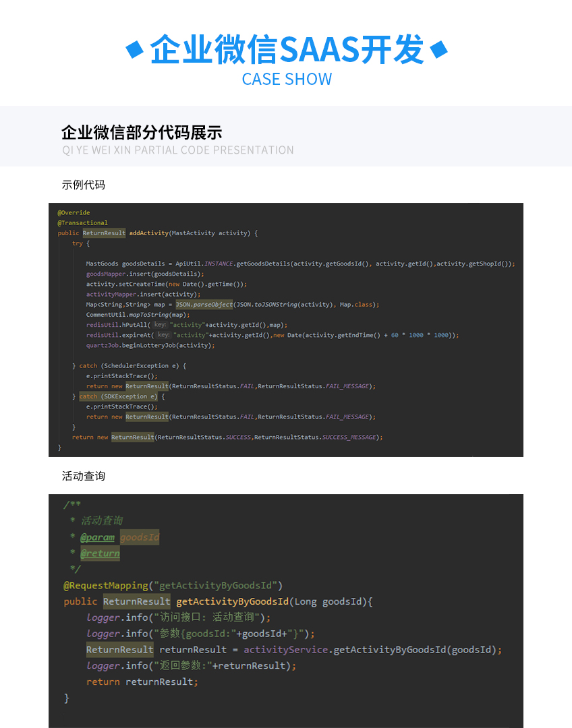Click the blue diamond right of the title
Viewport: 572px width, 728px height.
coord(438,49)
